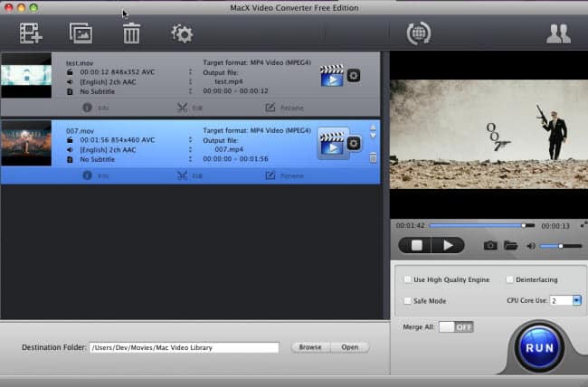Enable the Safe Mode checkbox
The height and width of the screenshot is (387, 588).
(407, 301)
